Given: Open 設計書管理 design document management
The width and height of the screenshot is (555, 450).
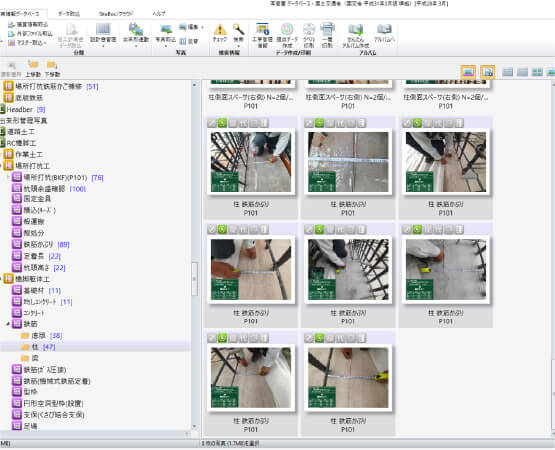Looking at the screenshot, I should 103,33.
